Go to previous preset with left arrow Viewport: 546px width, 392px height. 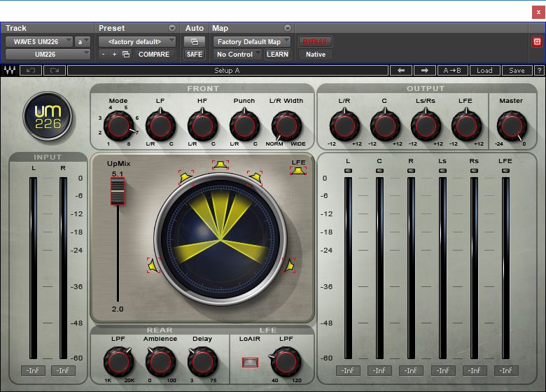pyautogui.click(x=401, y=70)
